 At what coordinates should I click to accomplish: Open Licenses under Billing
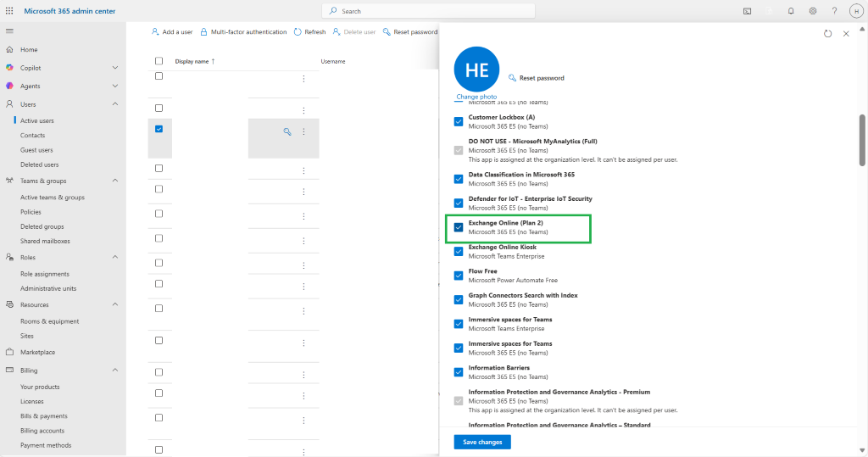[32, 401]
